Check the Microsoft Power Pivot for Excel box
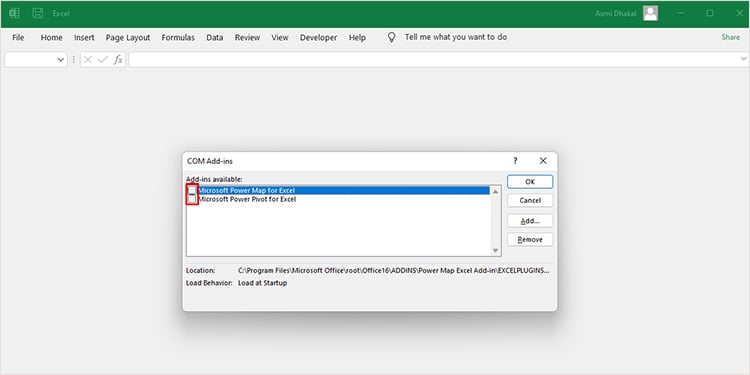The height and width of the screenshot is (375, 750). click(x=192, y=199)
